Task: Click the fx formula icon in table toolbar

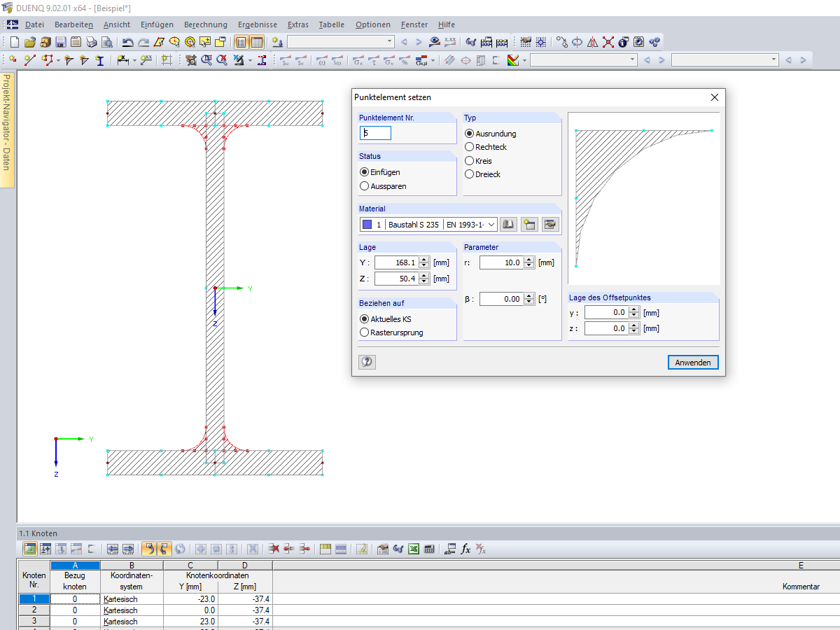Action: tap(465, 549)
